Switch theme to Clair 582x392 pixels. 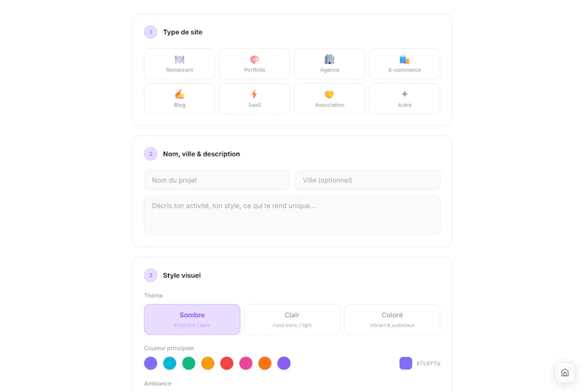click(292, 319)
